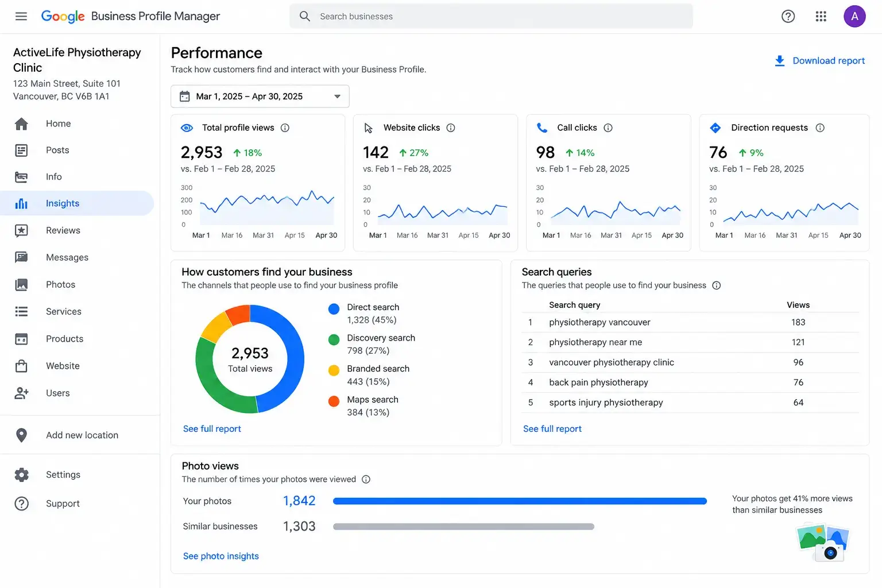
Task: Click the Messages chat icon
Action: (x=21, y=257)
